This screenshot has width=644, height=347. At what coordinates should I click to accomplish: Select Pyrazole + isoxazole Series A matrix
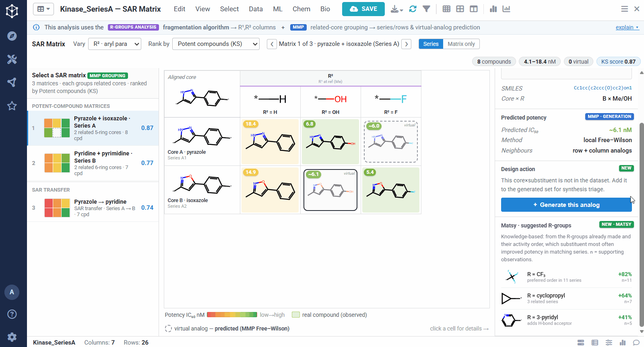coord(93,128)
